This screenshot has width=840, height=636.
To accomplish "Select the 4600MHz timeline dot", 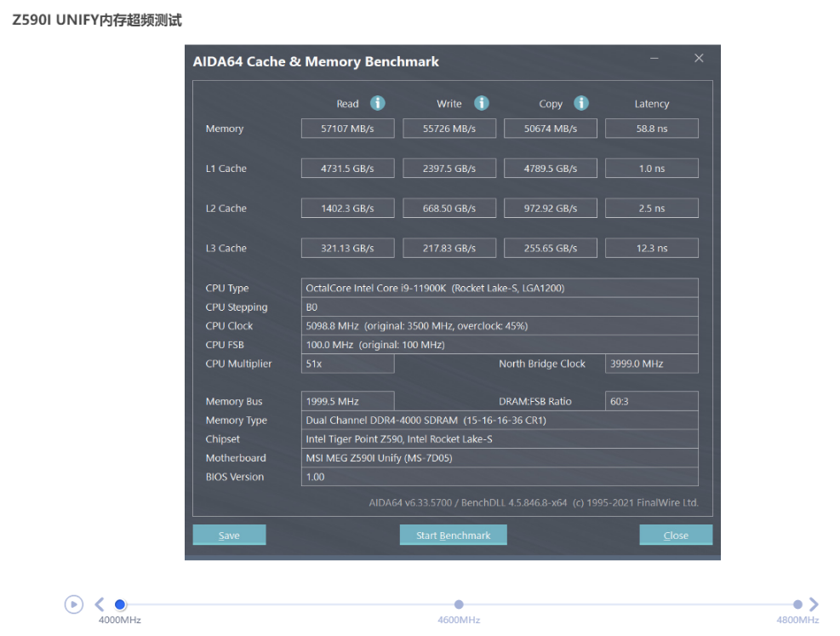I will (x=459, y=604).
